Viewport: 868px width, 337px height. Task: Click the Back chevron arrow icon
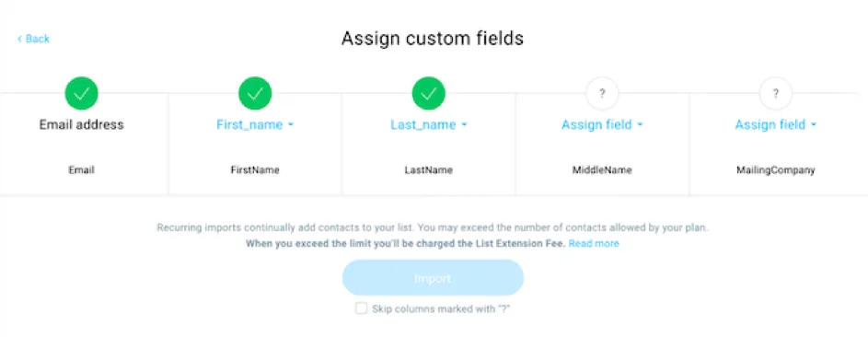tap(20, 39)
